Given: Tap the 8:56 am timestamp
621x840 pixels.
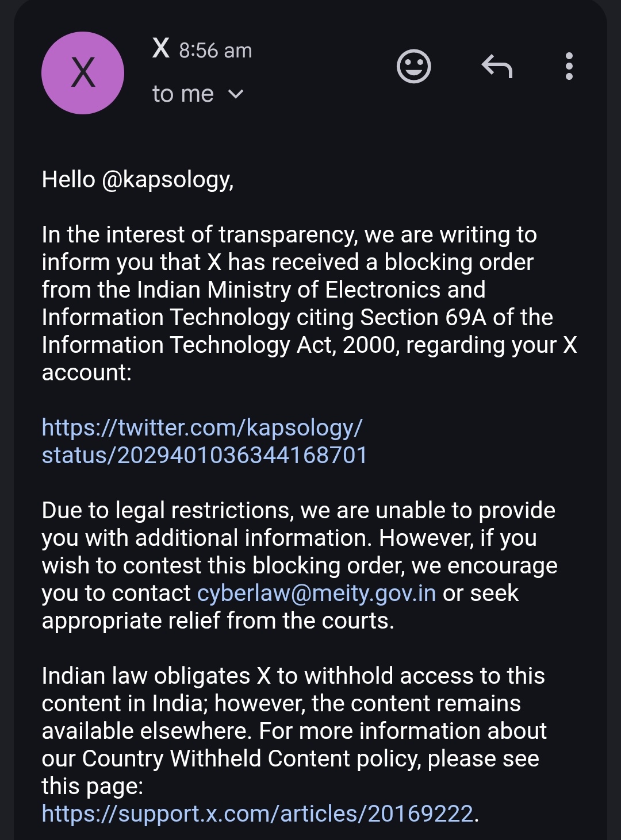Looking at the screenshot, I should [215, 51].
